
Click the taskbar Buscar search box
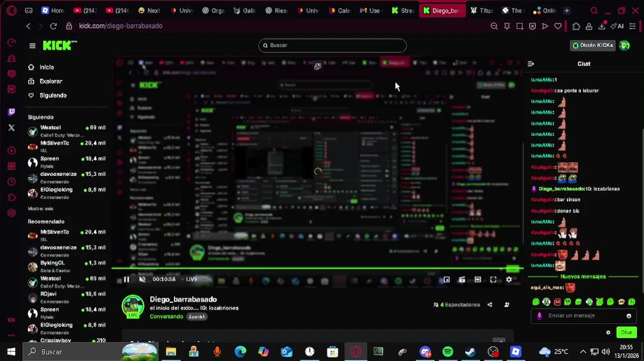(90, 352)
